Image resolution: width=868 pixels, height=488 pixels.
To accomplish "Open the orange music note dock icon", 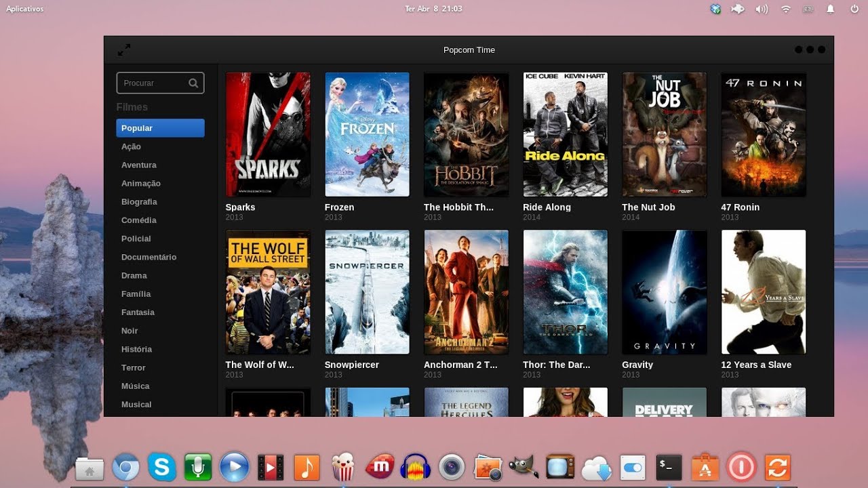I will tap(307, 468).
